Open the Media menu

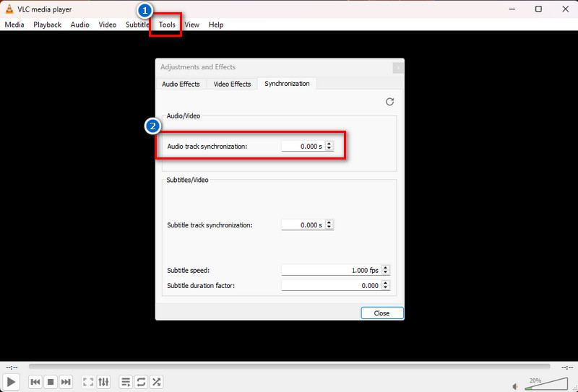(x=14, y=25)
